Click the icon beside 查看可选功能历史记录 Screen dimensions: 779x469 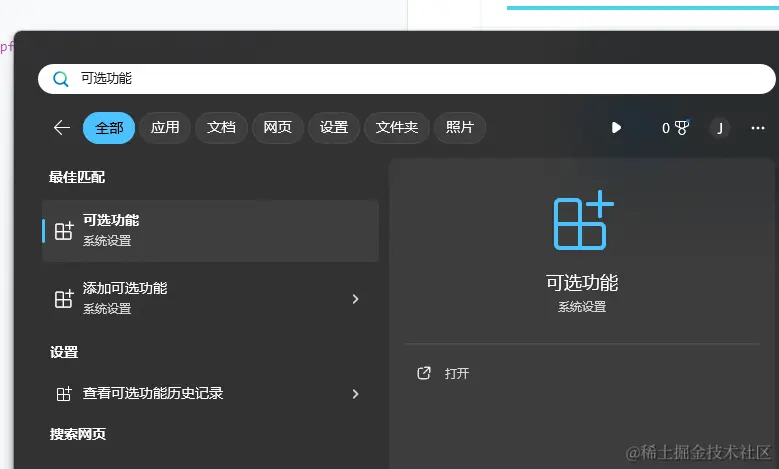click(64, 394)
